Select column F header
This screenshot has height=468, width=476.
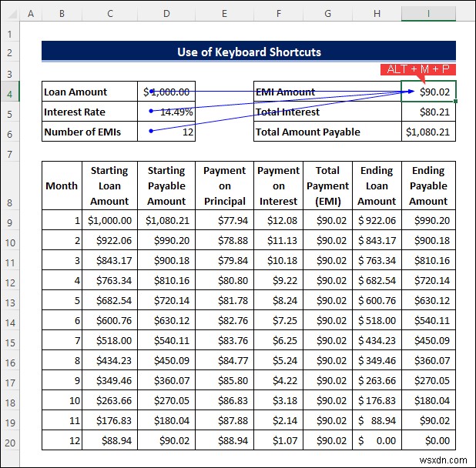[x=278, y=13]
